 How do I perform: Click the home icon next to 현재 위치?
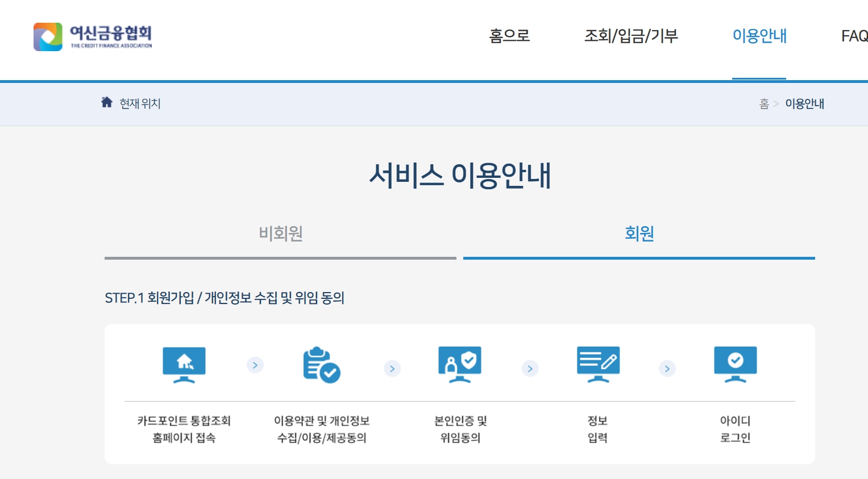(x=107, y=102)
